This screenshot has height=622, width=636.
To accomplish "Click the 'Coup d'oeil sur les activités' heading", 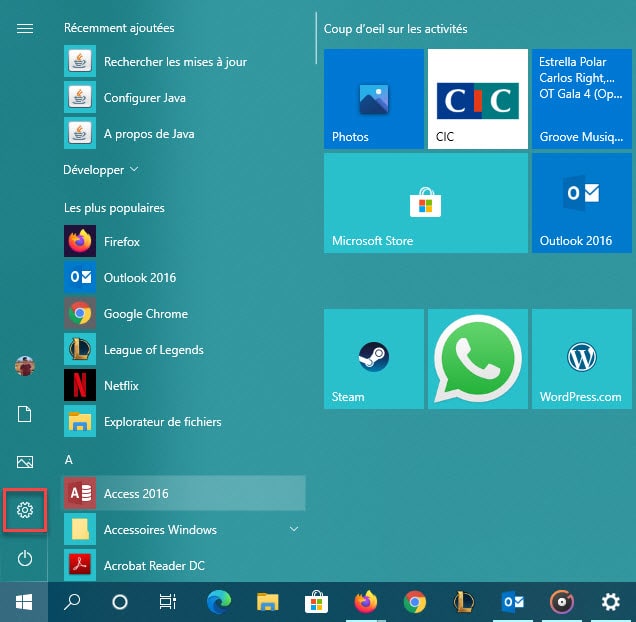I will (395, 29).
